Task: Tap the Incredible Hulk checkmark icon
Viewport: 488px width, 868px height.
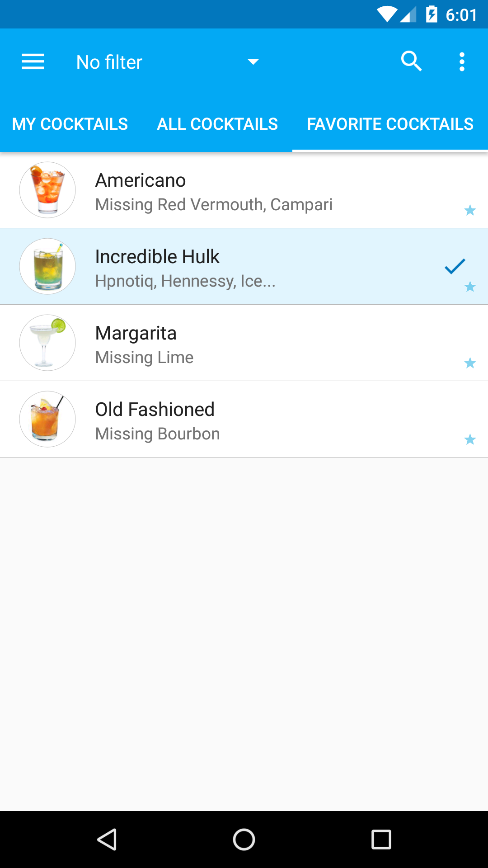Action: [455, 266]
